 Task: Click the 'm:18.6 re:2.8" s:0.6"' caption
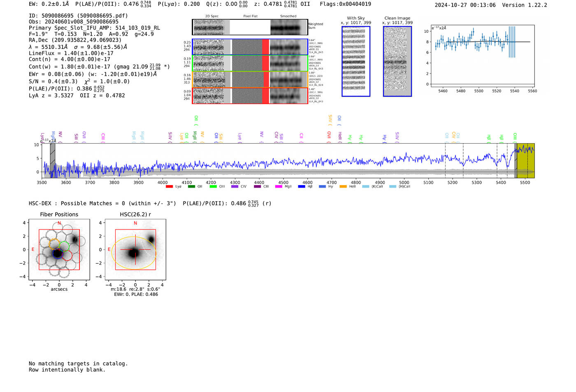coord(135,289)
